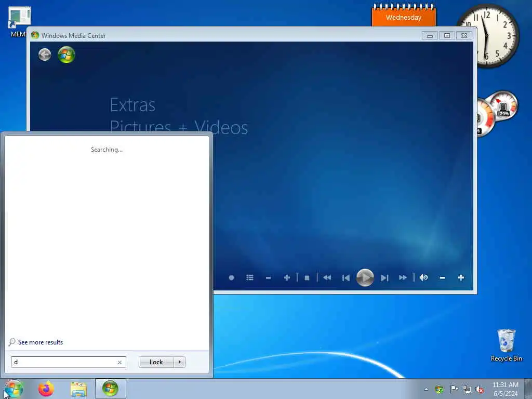Click the record button in playback controls
The height and width of the screenshot is (399, 532).
[x=231, y=277]
